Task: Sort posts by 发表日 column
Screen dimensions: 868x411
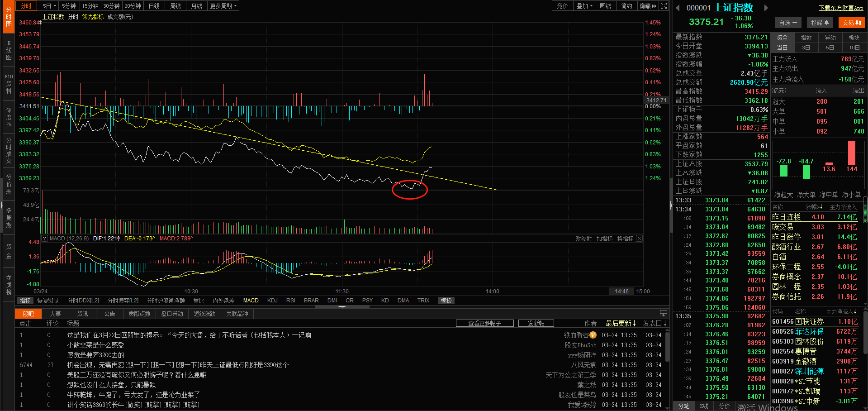Action: coord(655,323)
